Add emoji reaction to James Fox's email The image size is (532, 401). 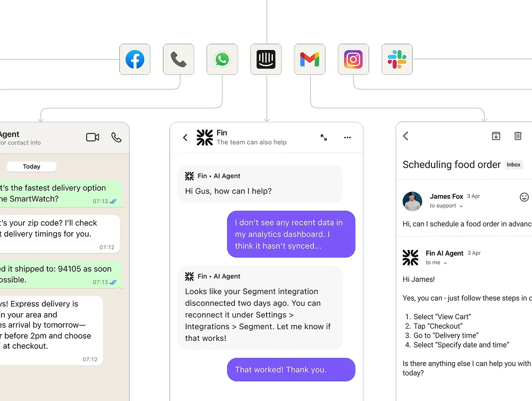pos(524,197)
